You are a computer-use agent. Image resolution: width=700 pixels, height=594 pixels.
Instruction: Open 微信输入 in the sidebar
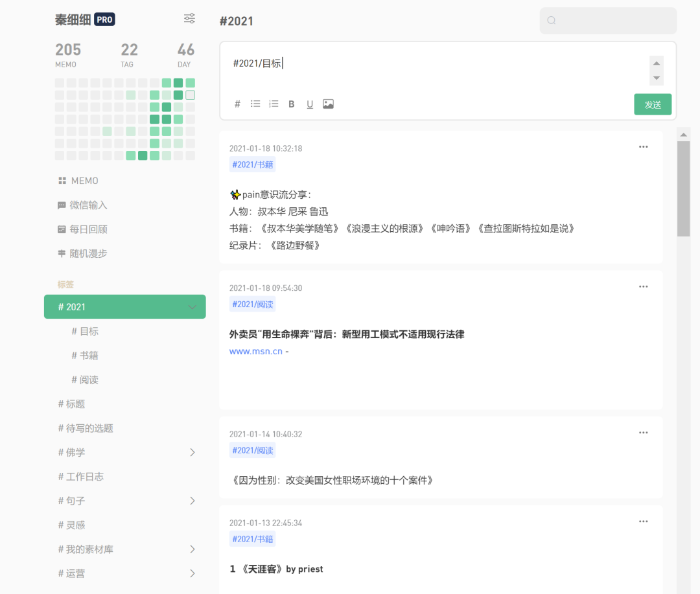pyautogui.click(x=82, y=205)
